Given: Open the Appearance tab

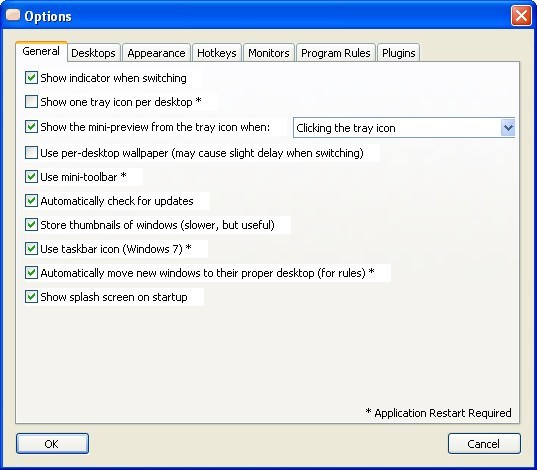Looking at the screenshot, I should (156, 53).
